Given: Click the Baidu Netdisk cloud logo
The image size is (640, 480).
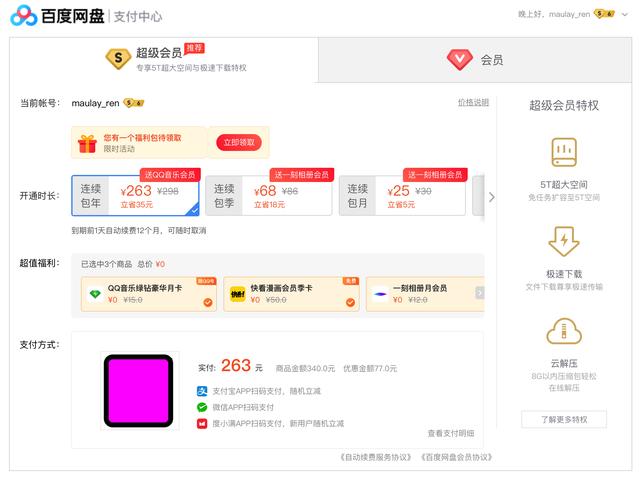Looking at the screenshot, I should click(24, 16).
